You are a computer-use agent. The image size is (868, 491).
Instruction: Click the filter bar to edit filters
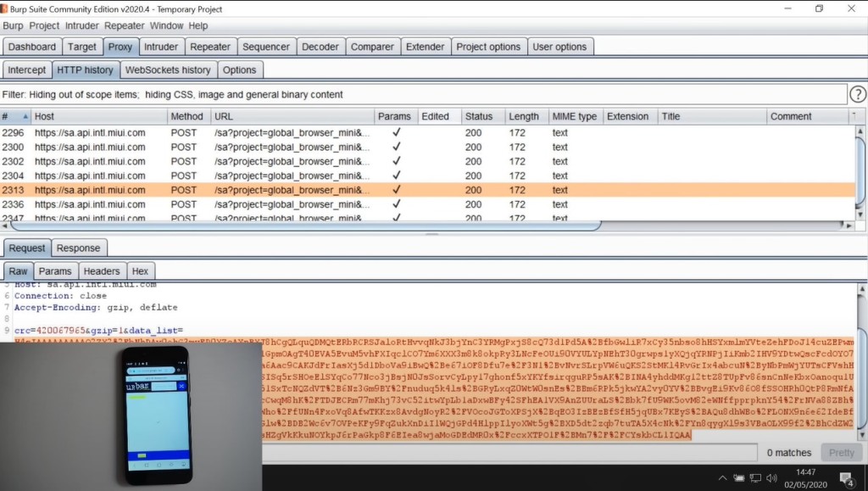(424, 95)
